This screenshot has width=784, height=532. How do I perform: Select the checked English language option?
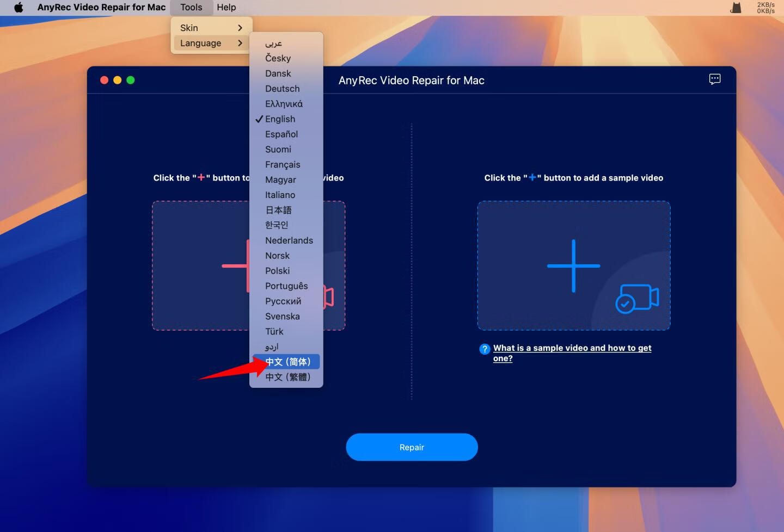pos(286,119)
